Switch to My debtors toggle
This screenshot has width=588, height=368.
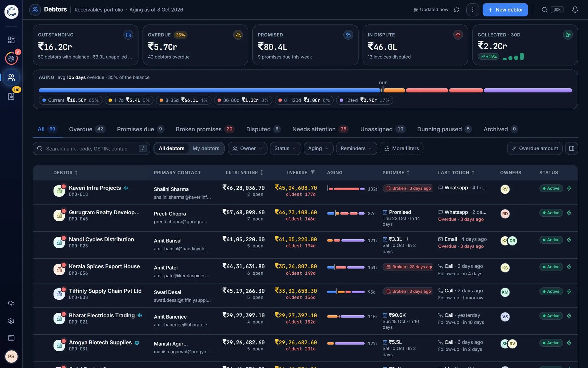coord(206,148)
